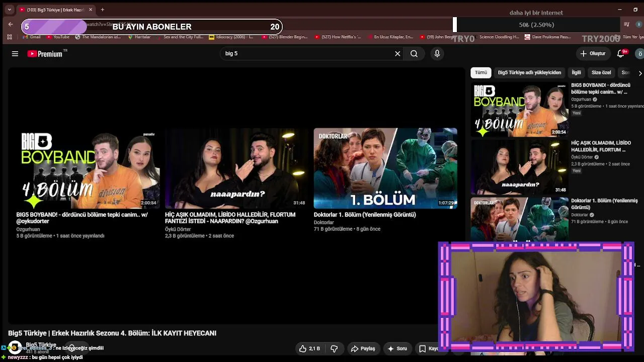Open sidebar title HİÇ AŞIK OLMADIM, LİBİDO
The height and width of the screenshot is (362, 644).
(x=601, y=146)
